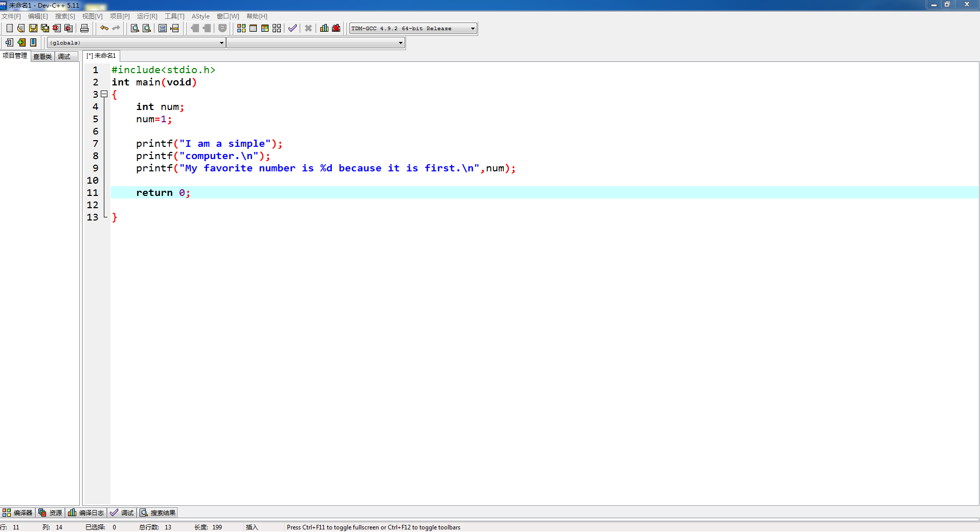Viewport: 980px width, 532px height.
Task: Open the 编译器 bottom panel tab
Action: pyautogui.click(x=17, y=513)
